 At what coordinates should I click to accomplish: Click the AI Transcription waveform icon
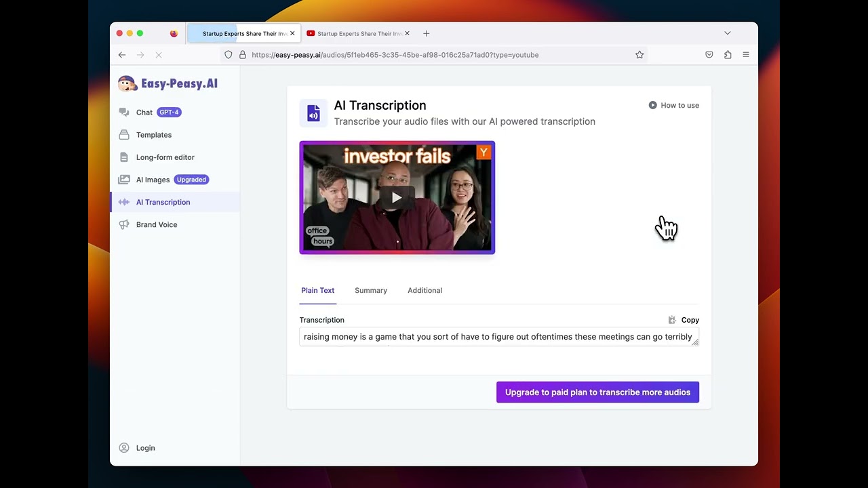click(x=123, y=202)
